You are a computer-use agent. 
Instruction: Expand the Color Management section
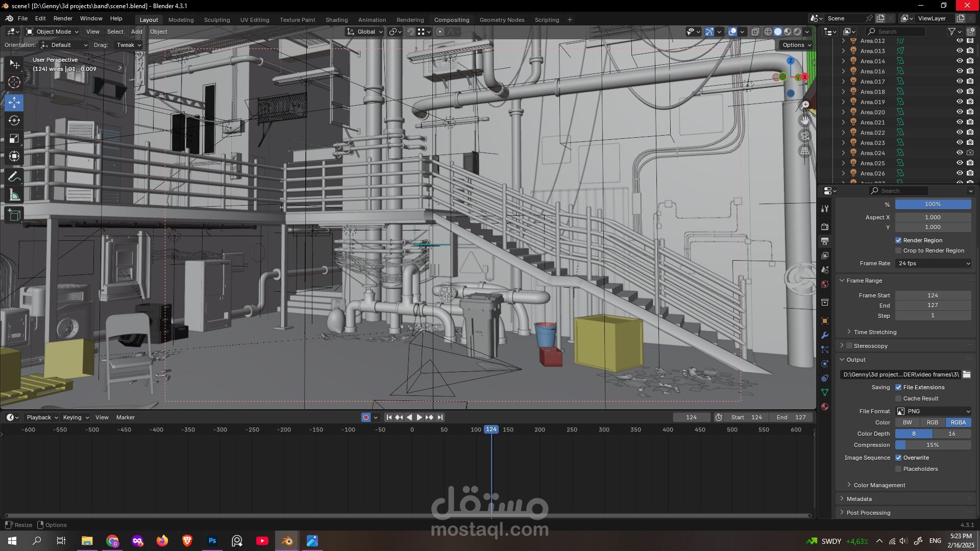click(x=879, y=485)
